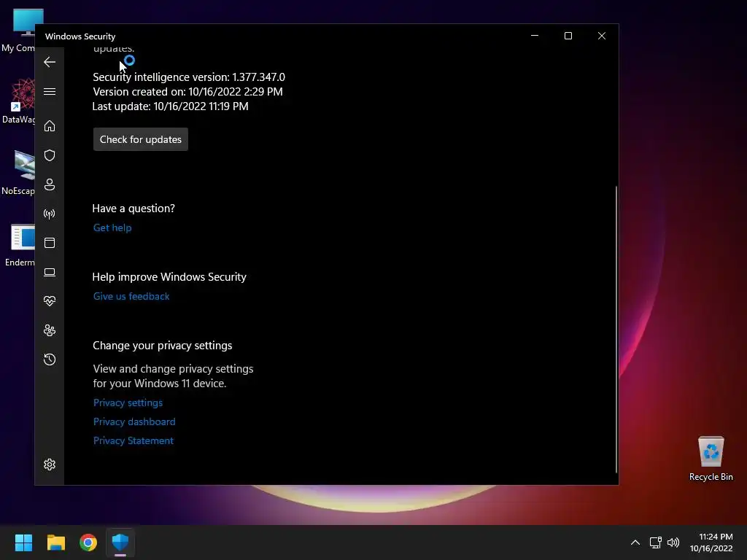The image size is (747, 560).
Task: Open the Give us feedback link
Action: tap(131, 296)
